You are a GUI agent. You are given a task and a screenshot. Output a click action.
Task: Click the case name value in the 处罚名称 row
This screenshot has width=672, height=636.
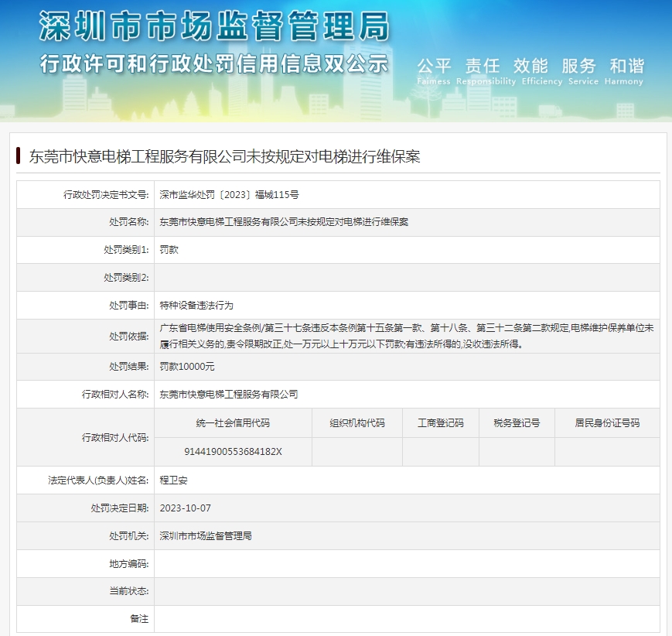click(x=284, y=222)
